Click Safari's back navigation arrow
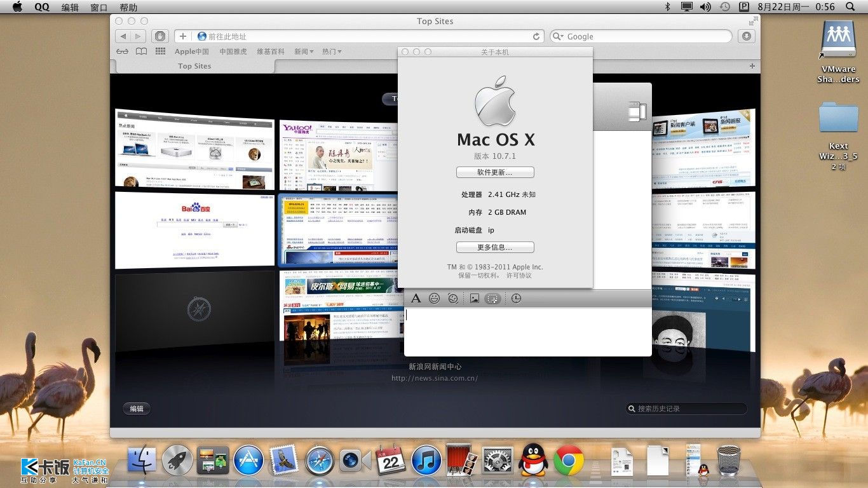The width and height of the screenshot is (868, 488). click(123, 37)
